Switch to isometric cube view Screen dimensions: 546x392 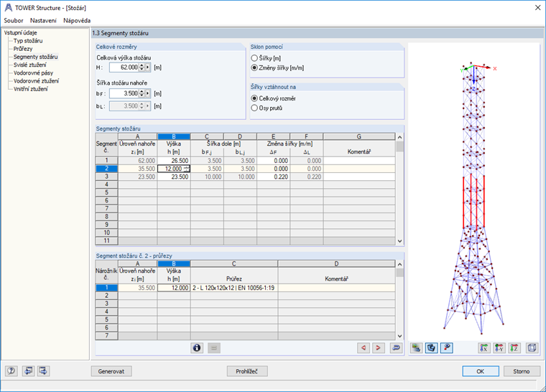(x=532, y=347)
